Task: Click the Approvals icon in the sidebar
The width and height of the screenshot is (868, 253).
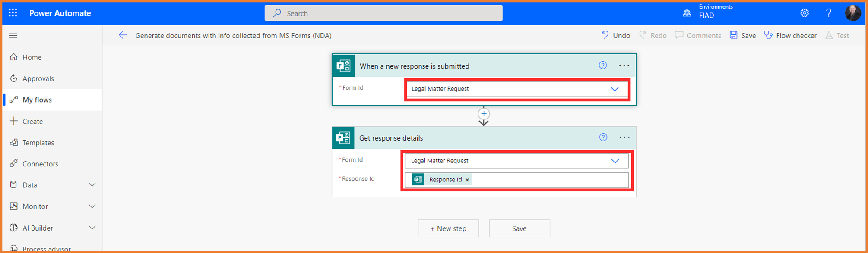Action: point(14,78)
